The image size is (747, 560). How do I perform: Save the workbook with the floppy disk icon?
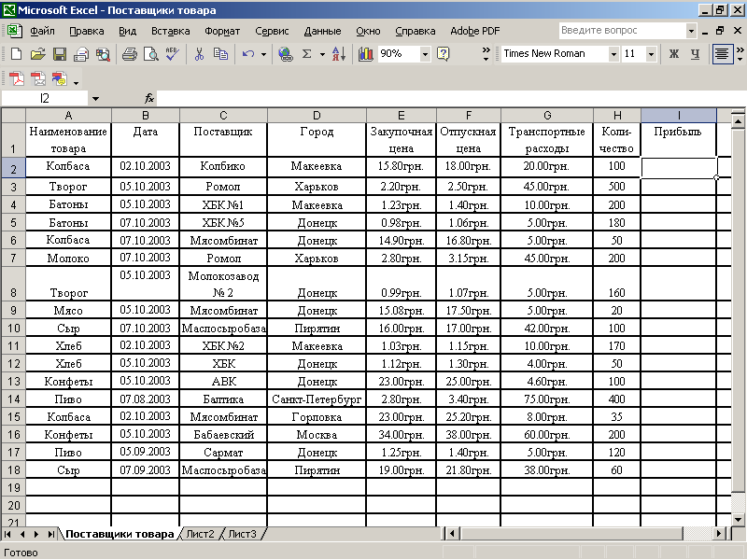(x=60, y=54)
